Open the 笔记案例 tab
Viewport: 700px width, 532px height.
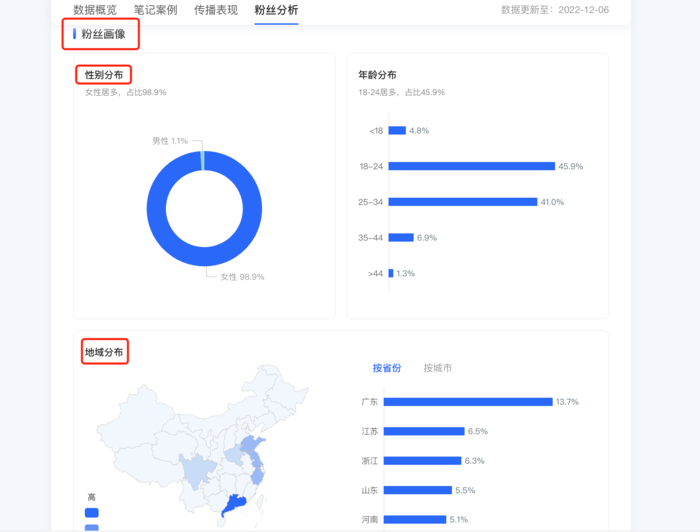(x=155, y=10)
